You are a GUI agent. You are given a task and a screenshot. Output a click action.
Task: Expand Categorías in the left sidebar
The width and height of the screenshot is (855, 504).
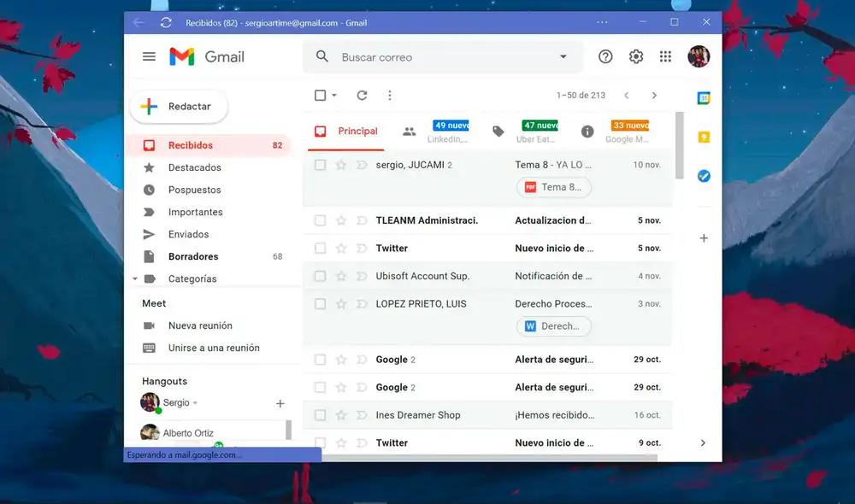click(x=134, y=278)
